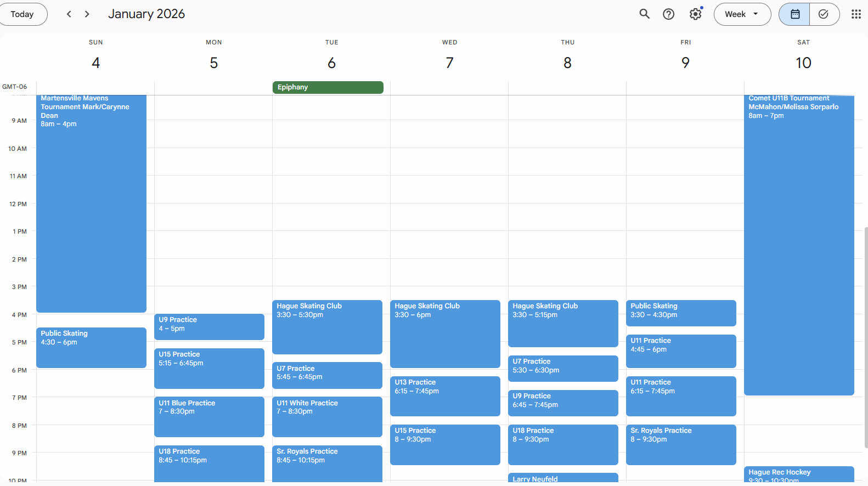This screenshot has height=486, width=868.
Task: Select Saturday 10 date header
Action: coord(803,63)
